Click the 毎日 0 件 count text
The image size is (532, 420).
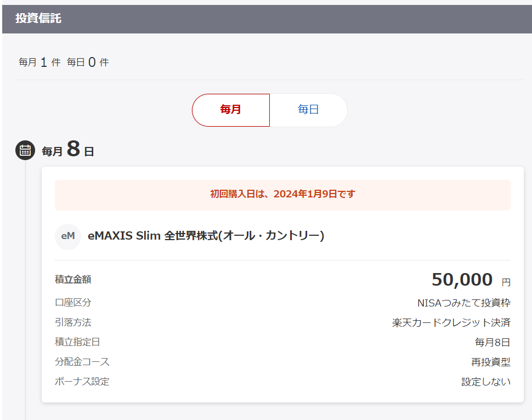88,62
